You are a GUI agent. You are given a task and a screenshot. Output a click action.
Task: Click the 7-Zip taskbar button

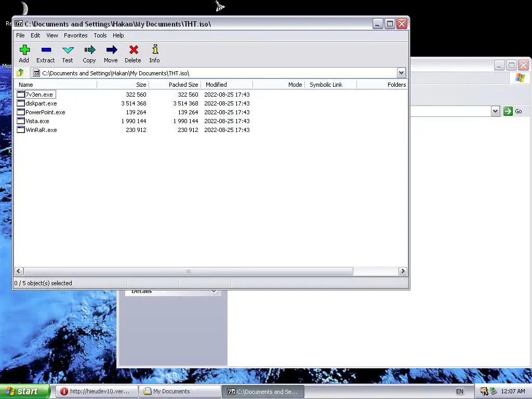coord(263,391)
